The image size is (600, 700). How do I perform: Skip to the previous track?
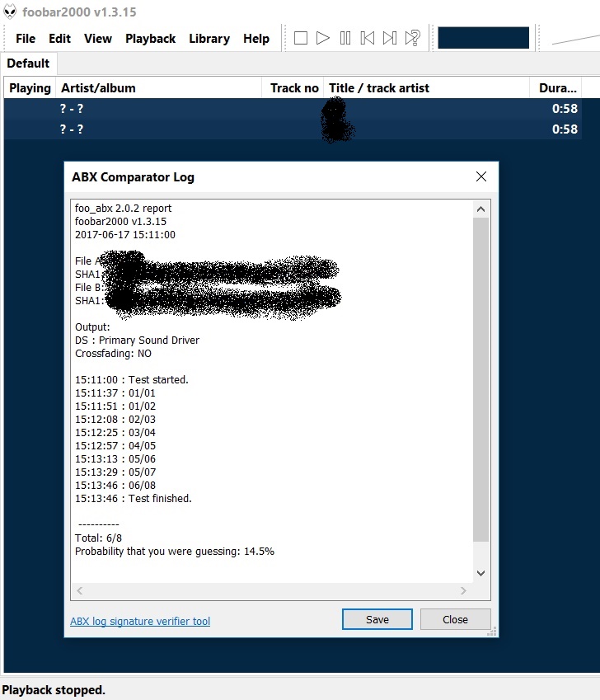pos(367,38)
